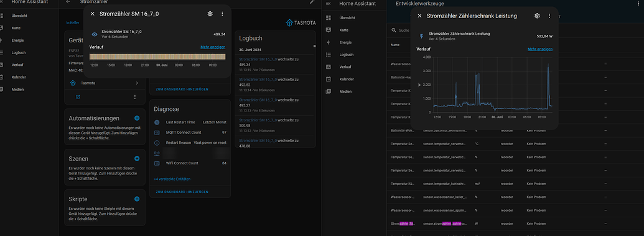Click the 502,84 W value in dialog
Image resolution: width=644 pixels, height=236 pixels.
pos(544,36)
